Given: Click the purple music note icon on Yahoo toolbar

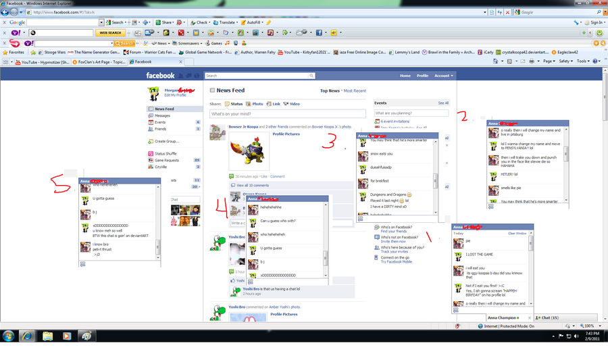Looking at the screenshot, I should pos(270,32).
